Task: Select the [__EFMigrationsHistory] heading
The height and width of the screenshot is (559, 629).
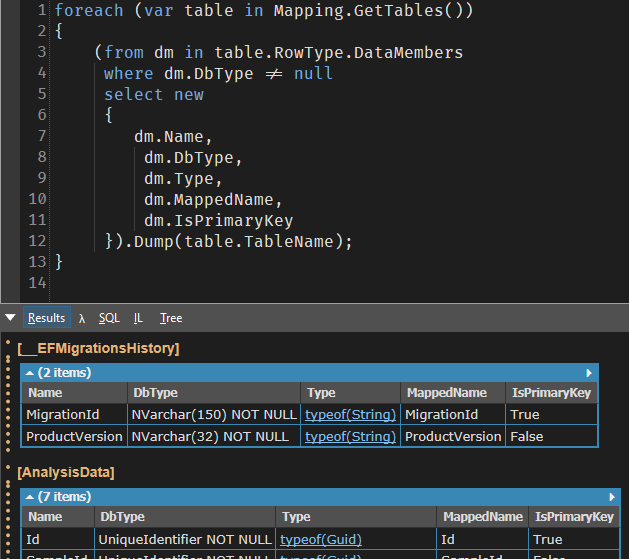Action: pyautogui.click(x=98, y=348)
